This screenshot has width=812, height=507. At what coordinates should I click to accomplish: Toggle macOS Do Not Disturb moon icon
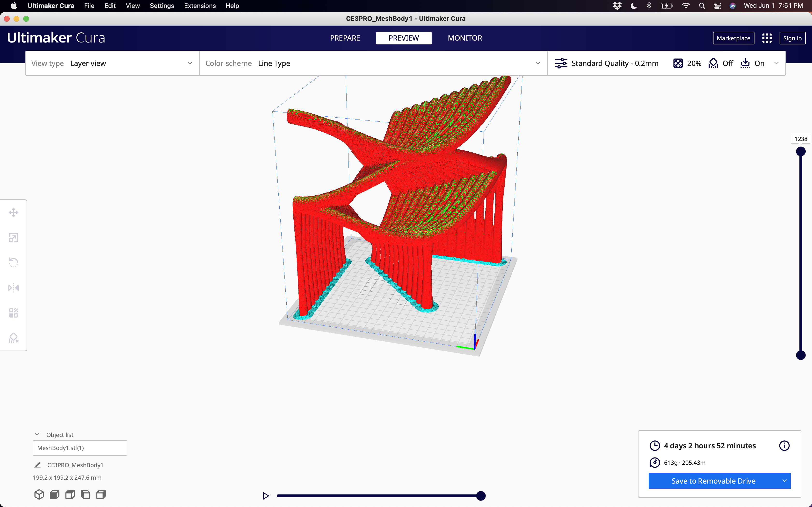pos(633,6)
